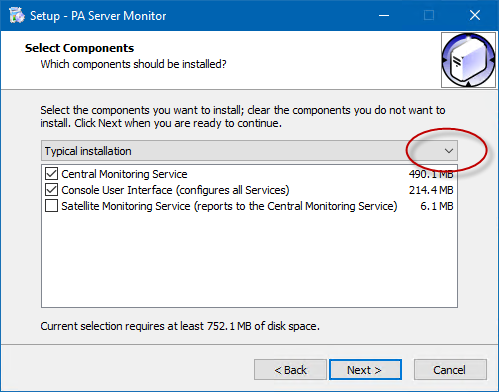The image size is (499, 392).
Task: Select the Central Monitoring Service label
Action: [x=124, y=174]
